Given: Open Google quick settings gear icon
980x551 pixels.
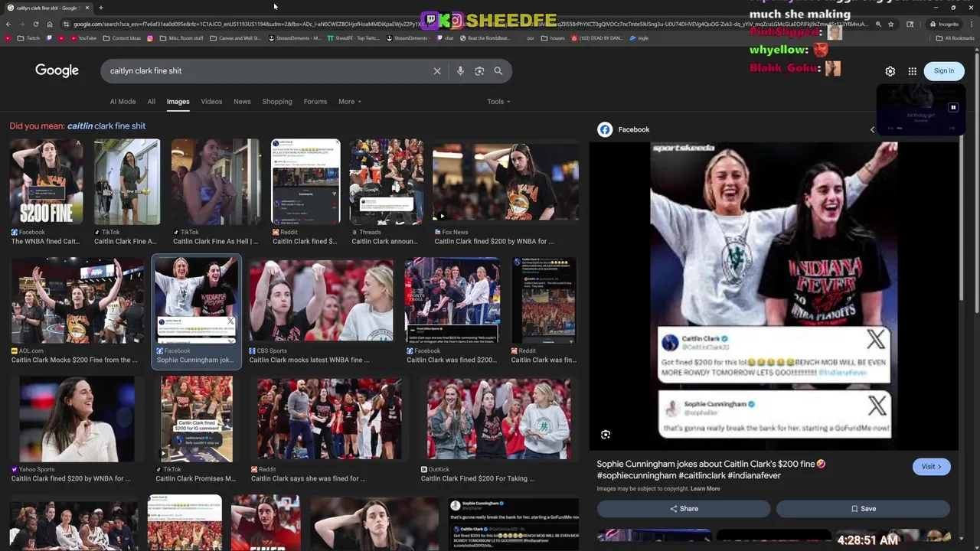Looking at the screenshot, I should [x=890, y=71].
